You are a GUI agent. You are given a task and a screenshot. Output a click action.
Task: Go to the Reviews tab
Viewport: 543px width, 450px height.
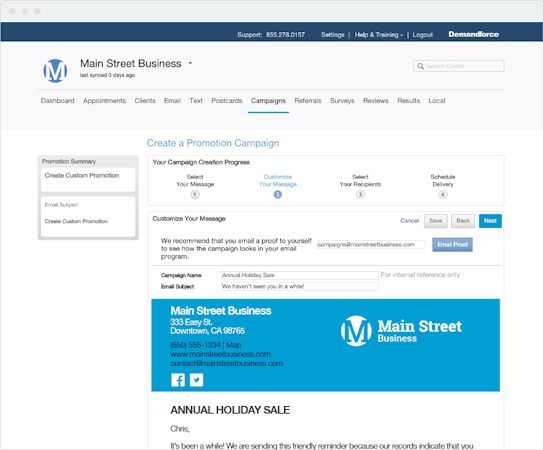(376, 101)
